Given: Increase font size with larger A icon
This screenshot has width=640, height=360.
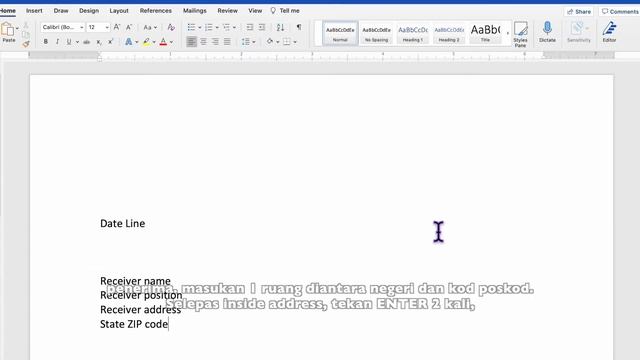Looking at the screenshot, I should 117,27.
